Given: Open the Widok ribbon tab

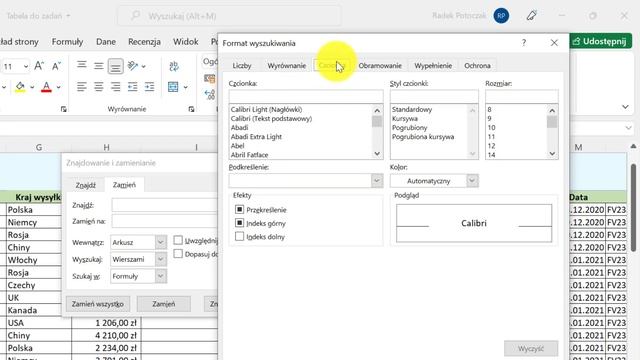Looking at the screenshot, I should point(186,42).
